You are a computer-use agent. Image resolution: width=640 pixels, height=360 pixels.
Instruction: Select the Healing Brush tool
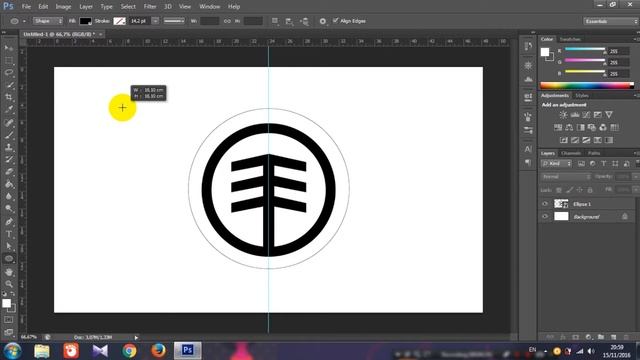[9, 122]
